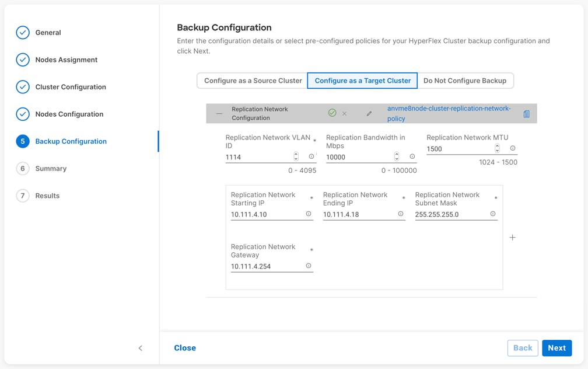Viewport: 588px width, 369px height.
Task: Edit the replication network policy with pencil
Action: pyautogui.click(x=369, y=113)
